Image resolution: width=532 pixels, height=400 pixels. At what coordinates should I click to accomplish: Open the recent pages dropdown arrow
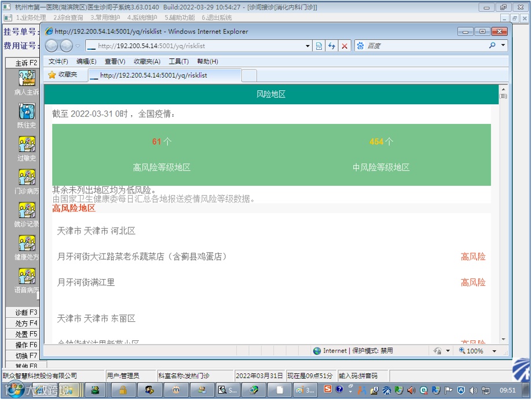click(x=78, y=46)
